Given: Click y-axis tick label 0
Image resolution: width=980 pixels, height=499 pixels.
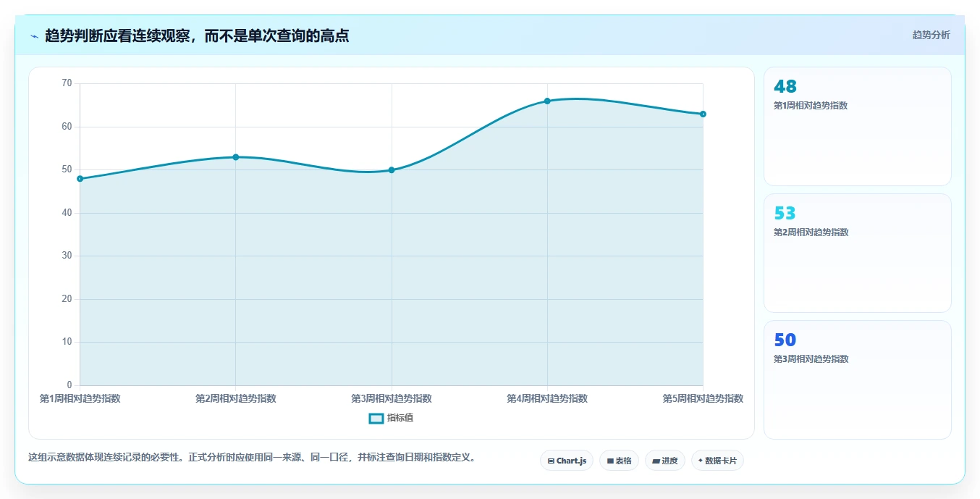Looking at the screenshot, I should (x=69, y=385).
